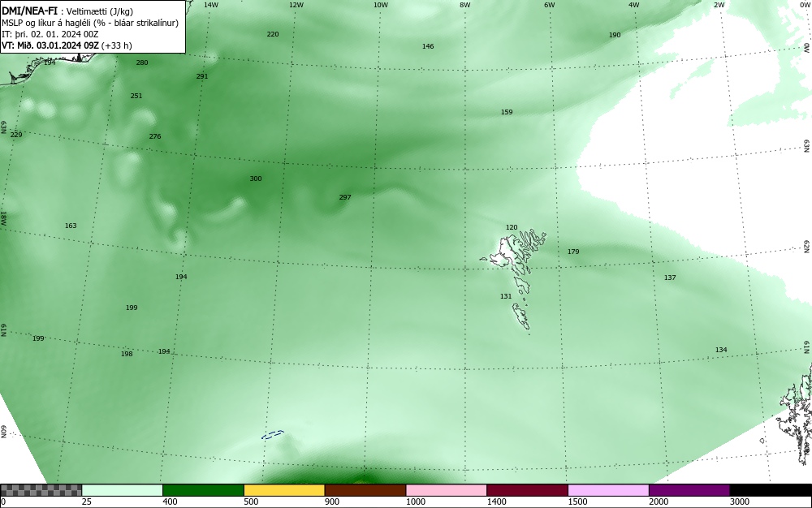Image resolution: width=812 pixels, height=508 pixels.
Task: Select the brown 900–1000 legend swatch
Action: pos(365,490)
